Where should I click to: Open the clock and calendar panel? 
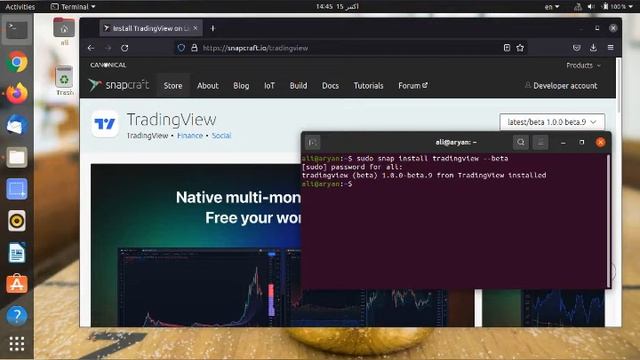[337, 7]
